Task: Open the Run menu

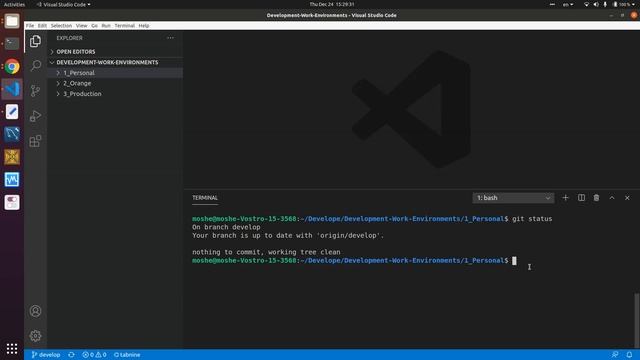Action: pyautogui.click(x=106, y=26)
